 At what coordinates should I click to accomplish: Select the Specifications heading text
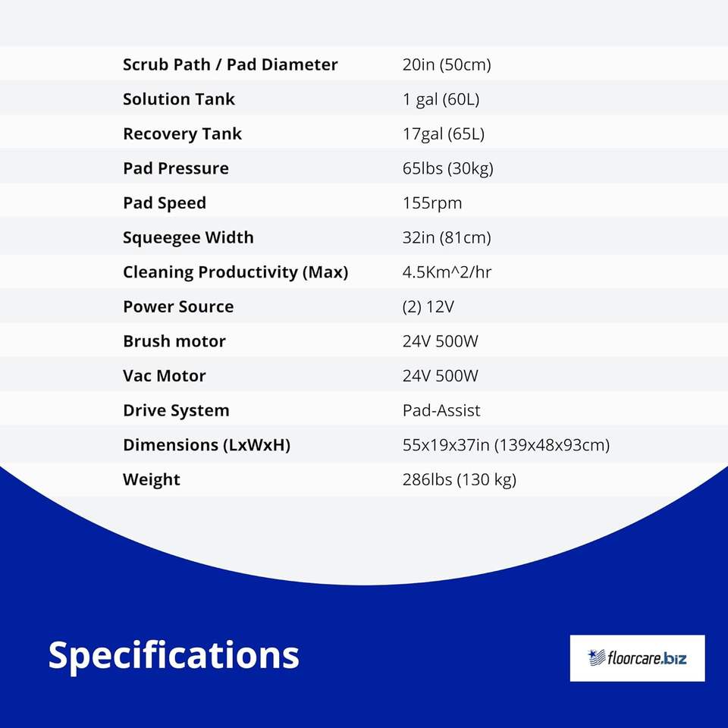[x=174, y=654]
